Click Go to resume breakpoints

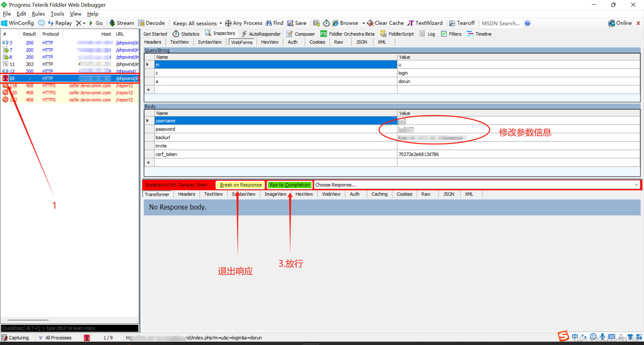[96, 23]
